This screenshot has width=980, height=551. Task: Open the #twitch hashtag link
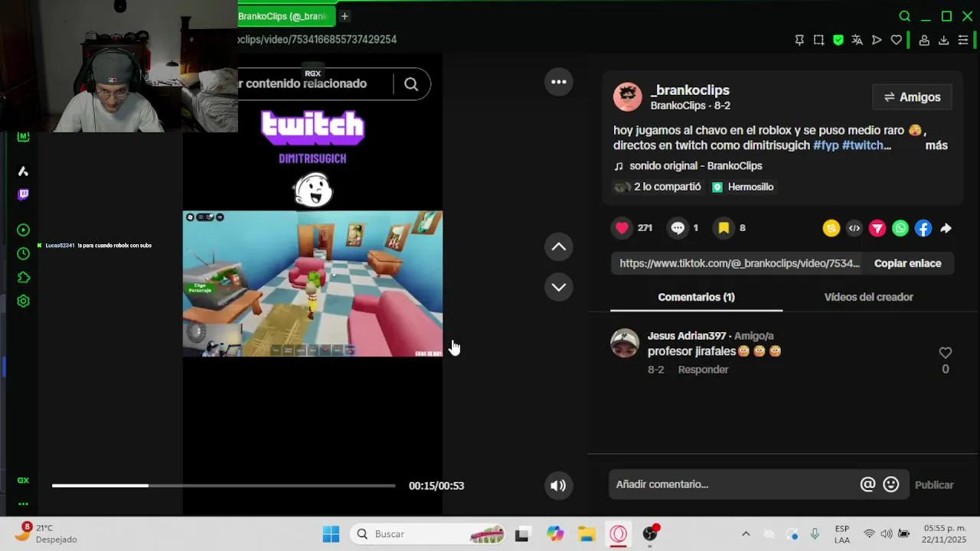pyautogui.click(x=866, y=145)
